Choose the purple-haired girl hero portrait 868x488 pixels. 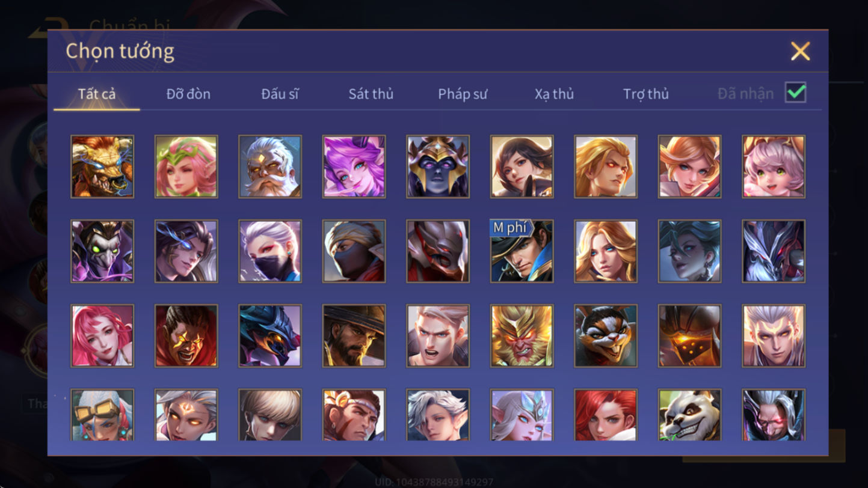coord(354,166)
